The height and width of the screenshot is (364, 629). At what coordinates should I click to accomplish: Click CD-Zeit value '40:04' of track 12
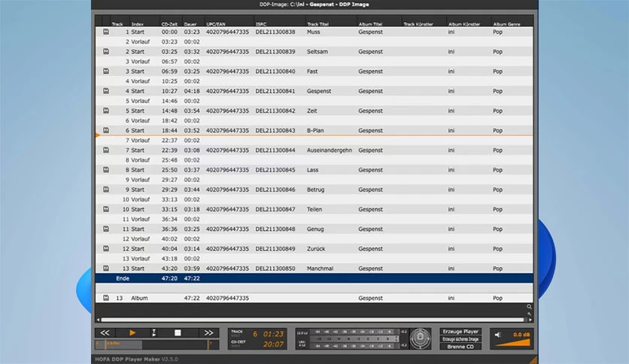[x=169, y=248]
